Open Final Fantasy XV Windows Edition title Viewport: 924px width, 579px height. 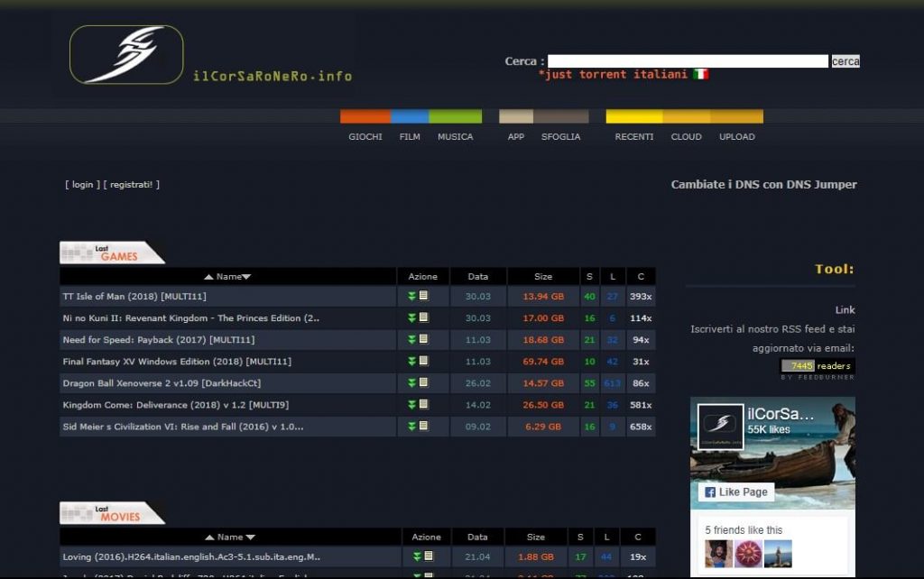tap(177, 362)
